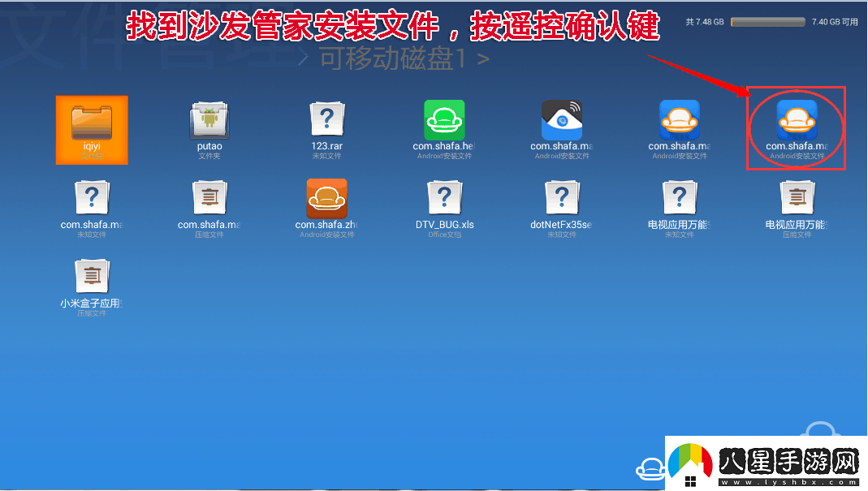Select the blue com.shafa.ma APK with wifi badge
Viewport: 868px width, 491px height.
coord(561,122)
